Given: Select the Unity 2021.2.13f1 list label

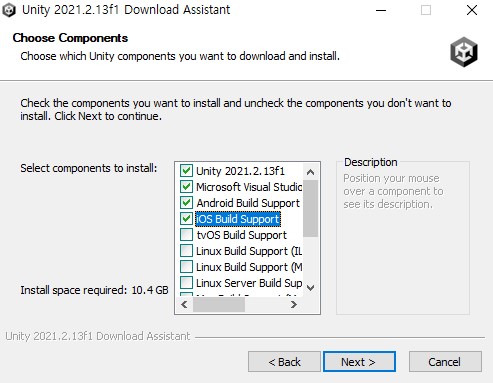Looking at the screenshot, I should click(240, 171).
